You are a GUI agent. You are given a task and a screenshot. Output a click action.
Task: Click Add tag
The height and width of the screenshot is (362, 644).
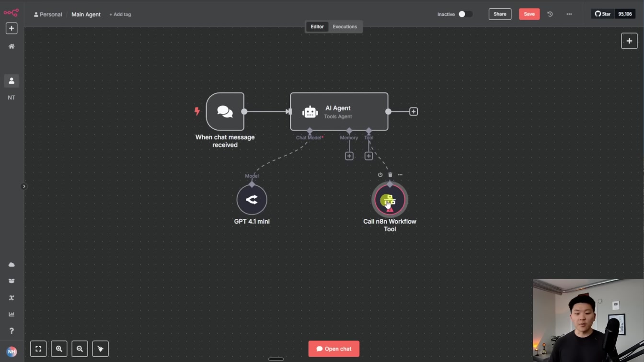coord(120,14)
